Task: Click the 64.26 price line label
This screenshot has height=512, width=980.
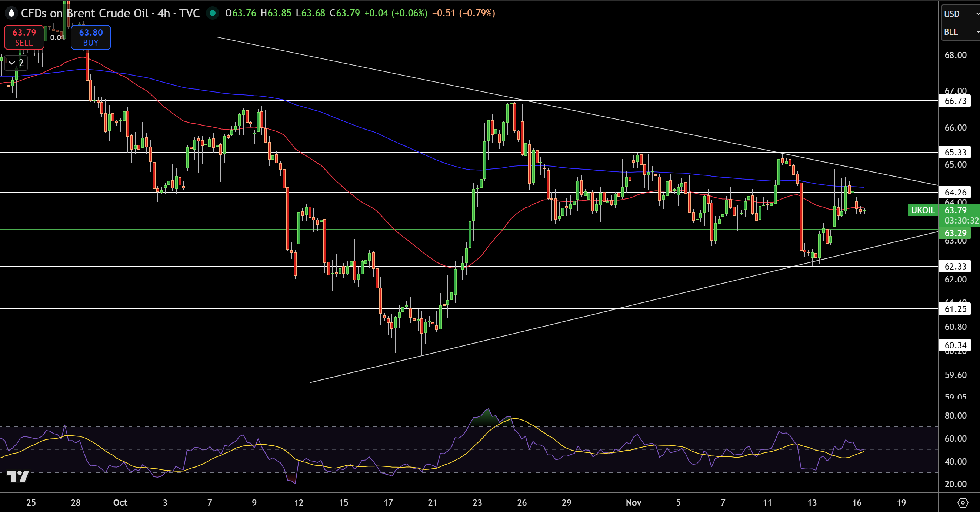Action: 955,192
